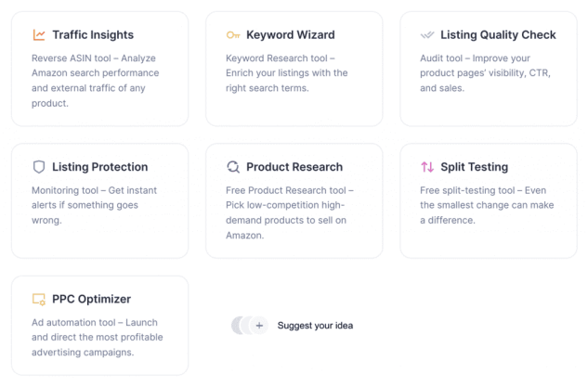Click the Keyword Wizard key icon
This screenshot has width=588, height=386.
point(233,35)
